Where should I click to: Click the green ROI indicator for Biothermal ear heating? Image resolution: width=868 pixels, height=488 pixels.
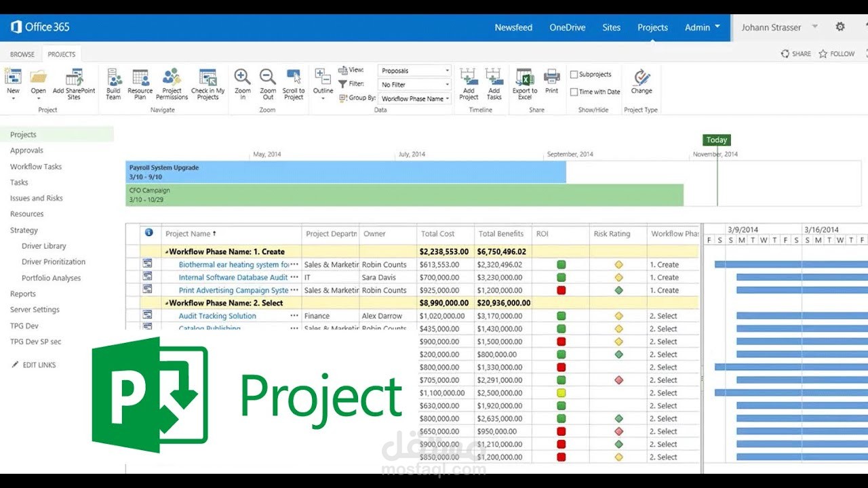[x=561, y=264]
